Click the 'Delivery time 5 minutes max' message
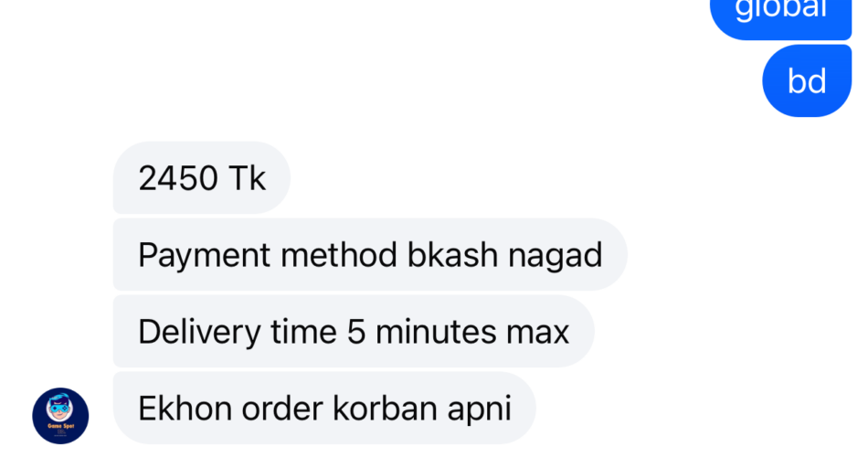The height and width of the screenshot is (457, 868). pos(354,331)
